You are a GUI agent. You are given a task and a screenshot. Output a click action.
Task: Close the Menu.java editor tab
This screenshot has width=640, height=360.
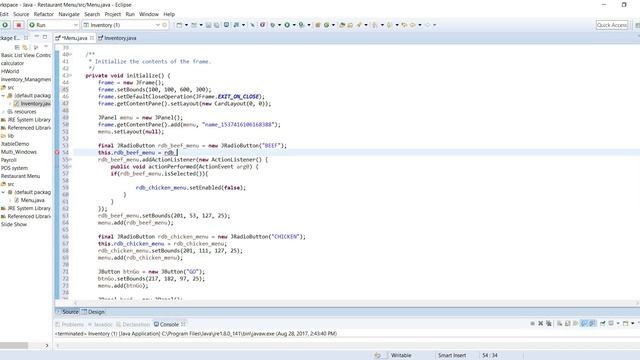pyautogui.click(x=92, y=38)
